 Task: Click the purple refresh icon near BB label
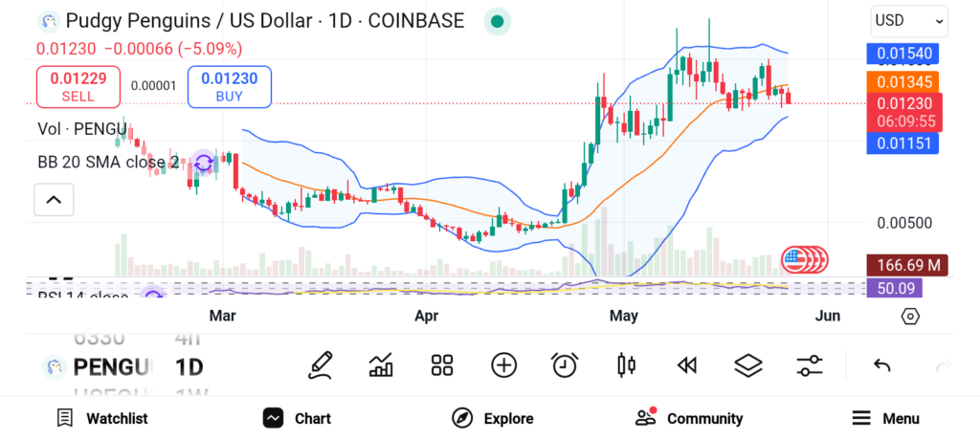point(204,164)
